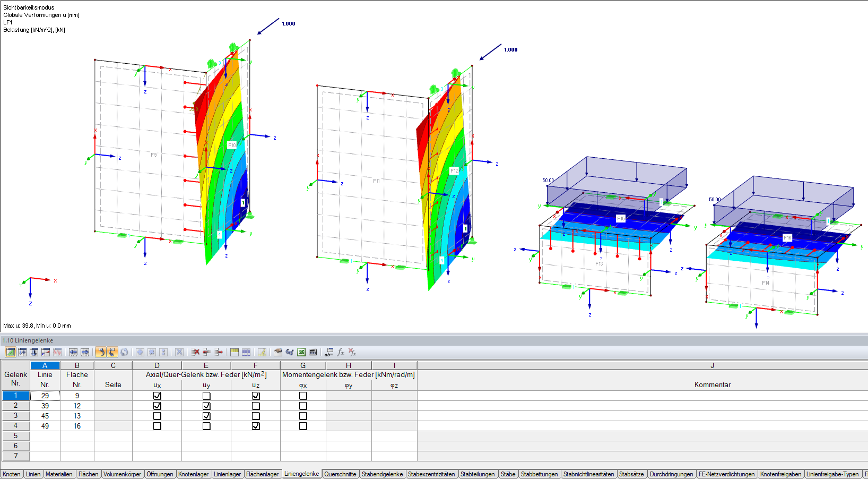Enable φx moment hinge for Gelenk 4
The width and height of the screenshot is (868, 479).
tap(303, 425)
